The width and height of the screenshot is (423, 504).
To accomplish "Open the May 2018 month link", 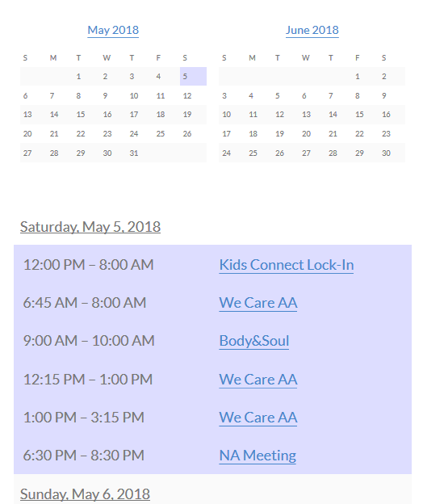I will 113,30.
